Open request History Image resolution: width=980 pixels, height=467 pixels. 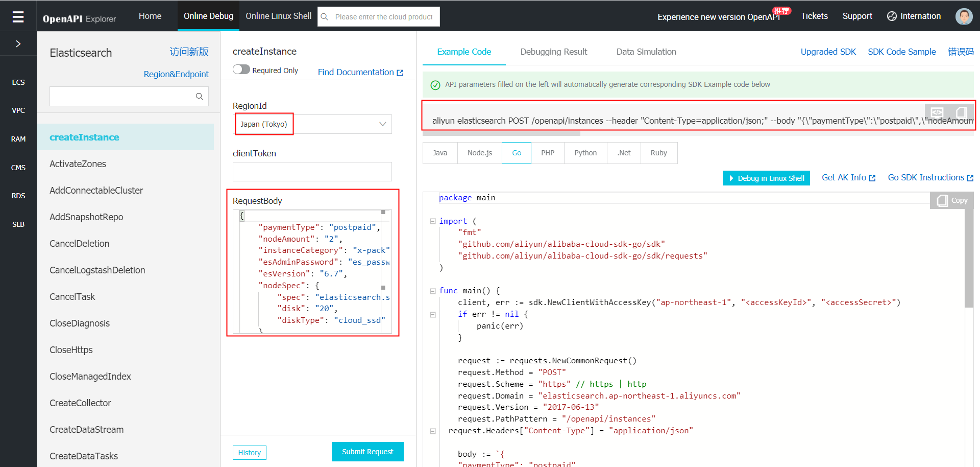coord(250,453)
